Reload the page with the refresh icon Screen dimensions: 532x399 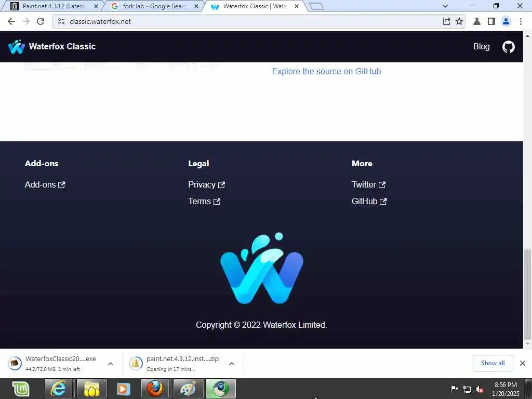[x=41, y=21]
